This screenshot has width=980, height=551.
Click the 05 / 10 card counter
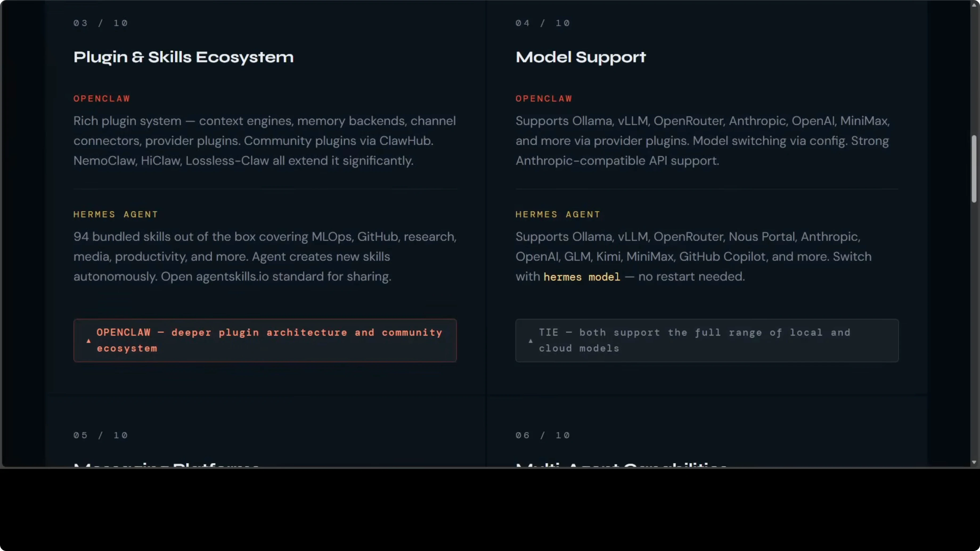tap(100, 435)
